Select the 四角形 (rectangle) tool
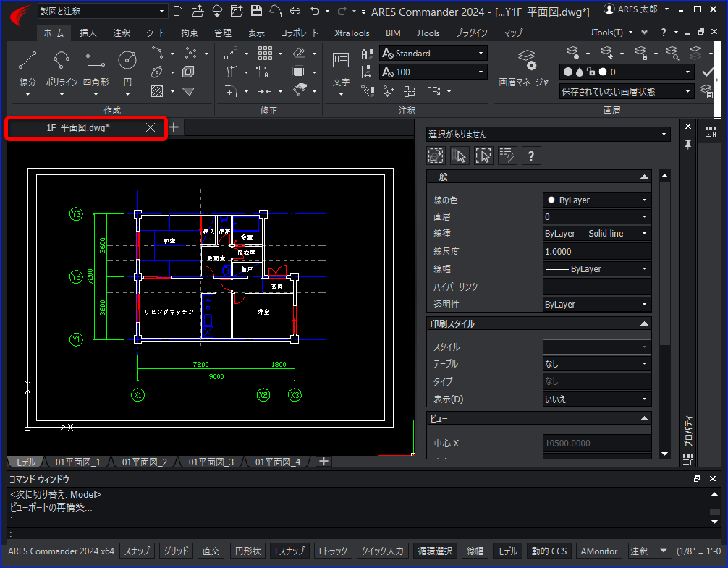Image resolution: width=728 pixels, height=568 pixels. 95,69
